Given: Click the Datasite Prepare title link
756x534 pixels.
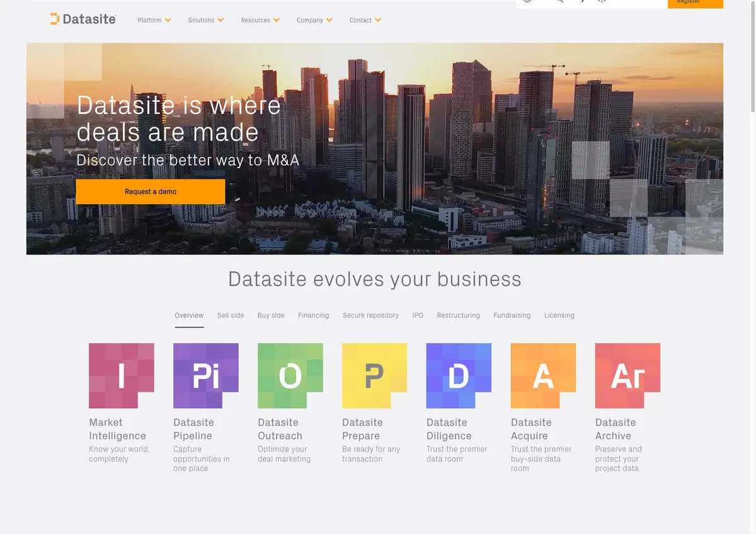Looking at the screenshot, I should (362, 429).
